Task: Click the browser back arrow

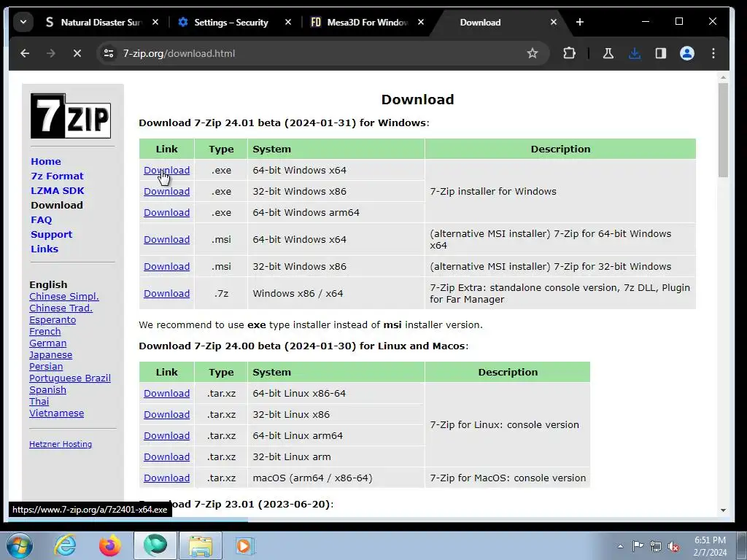Action: click(x=25, y=53)
